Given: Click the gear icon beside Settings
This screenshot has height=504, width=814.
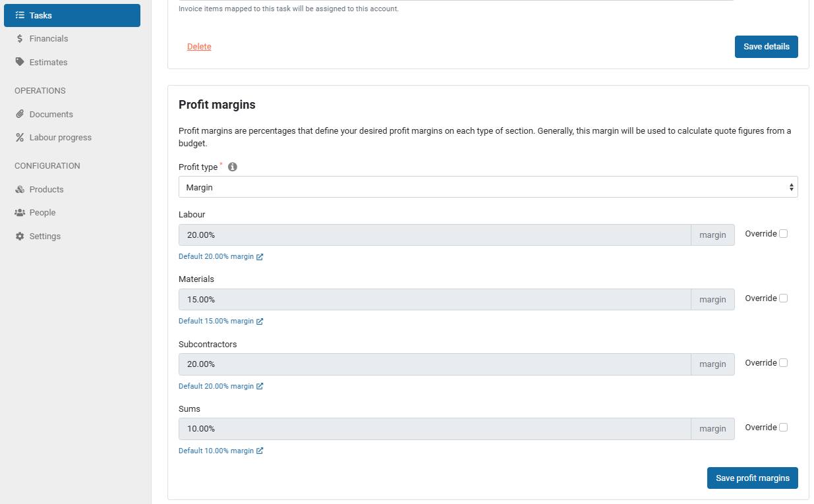Looking at the screenshot, I should 20,237.
